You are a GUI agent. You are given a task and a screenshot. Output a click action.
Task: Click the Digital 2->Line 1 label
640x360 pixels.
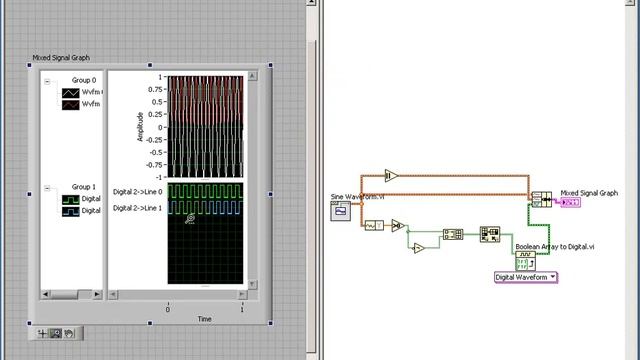point(138,208)
